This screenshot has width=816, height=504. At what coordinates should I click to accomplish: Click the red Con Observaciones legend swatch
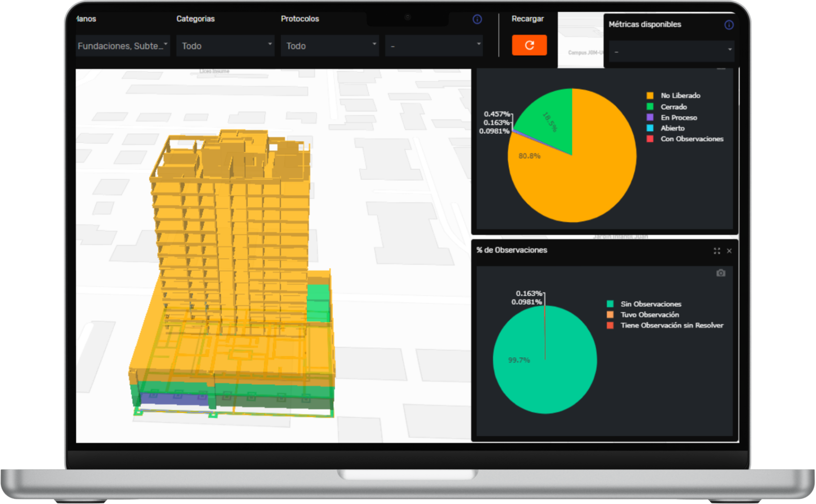point(650,139)
